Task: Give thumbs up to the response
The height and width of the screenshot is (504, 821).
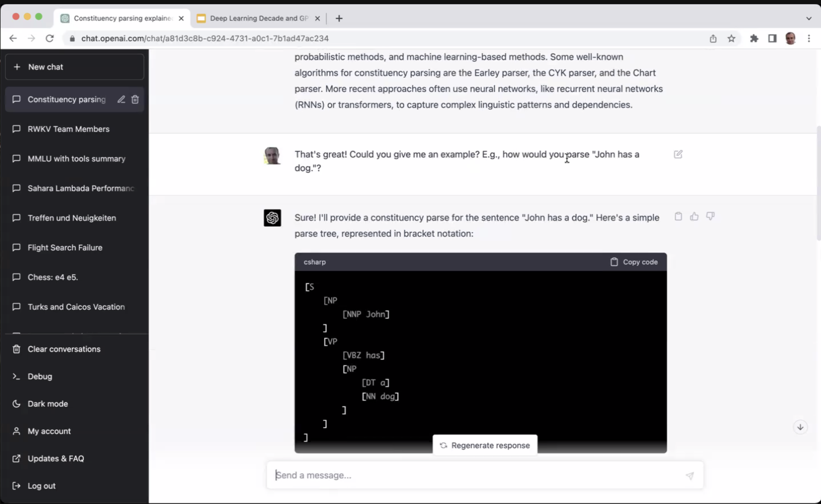Action: click(x=694, y=216)
